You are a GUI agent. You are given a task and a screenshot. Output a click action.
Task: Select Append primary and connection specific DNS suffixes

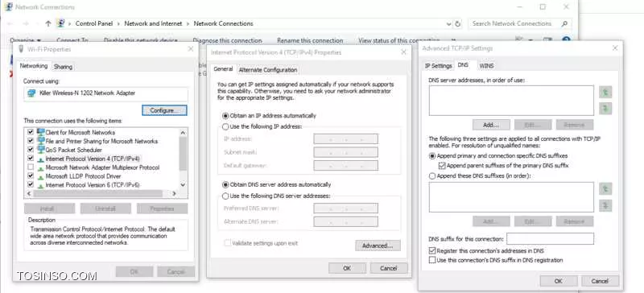tap(432, 156)
